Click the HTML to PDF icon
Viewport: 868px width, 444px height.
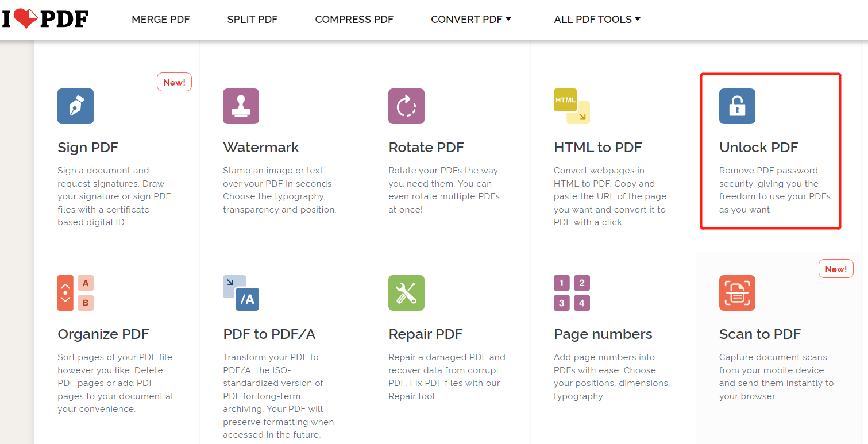[x=572, y=106]
